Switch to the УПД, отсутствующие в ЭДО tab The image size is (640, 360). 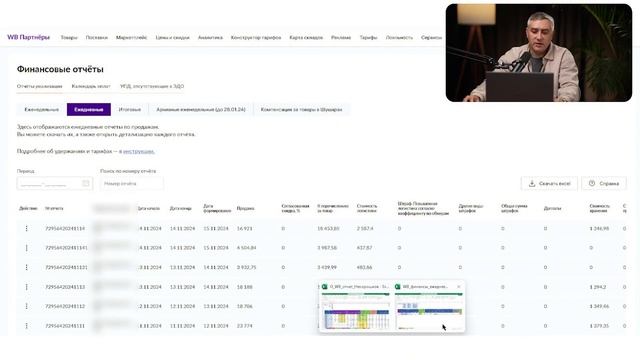pos(152,86)
